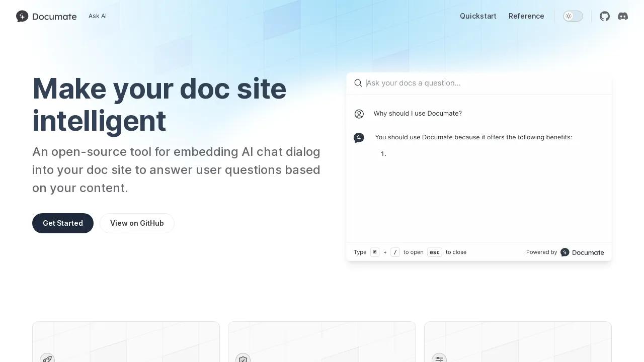Click the View on GitHub button

click(137, 223)
